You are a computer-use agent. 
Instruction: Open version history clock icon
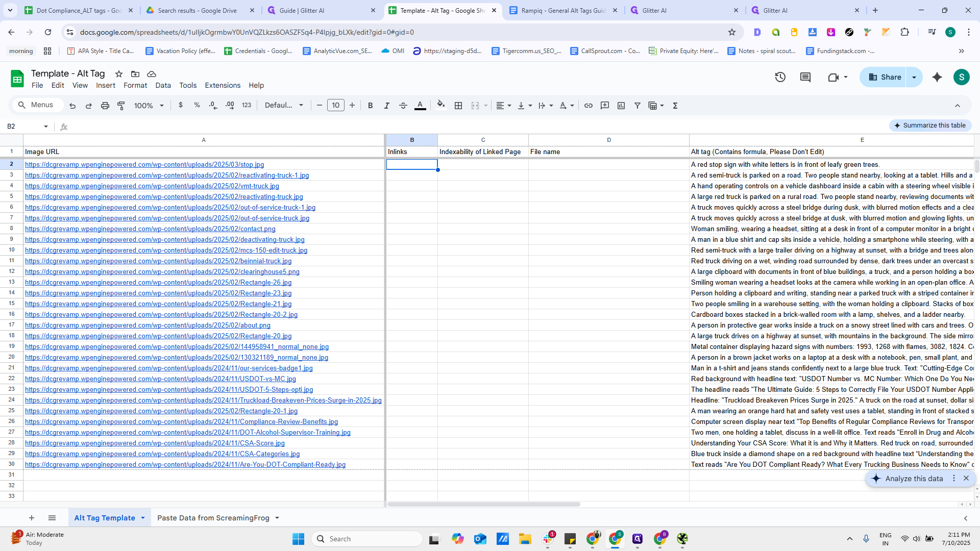point(780,77)
